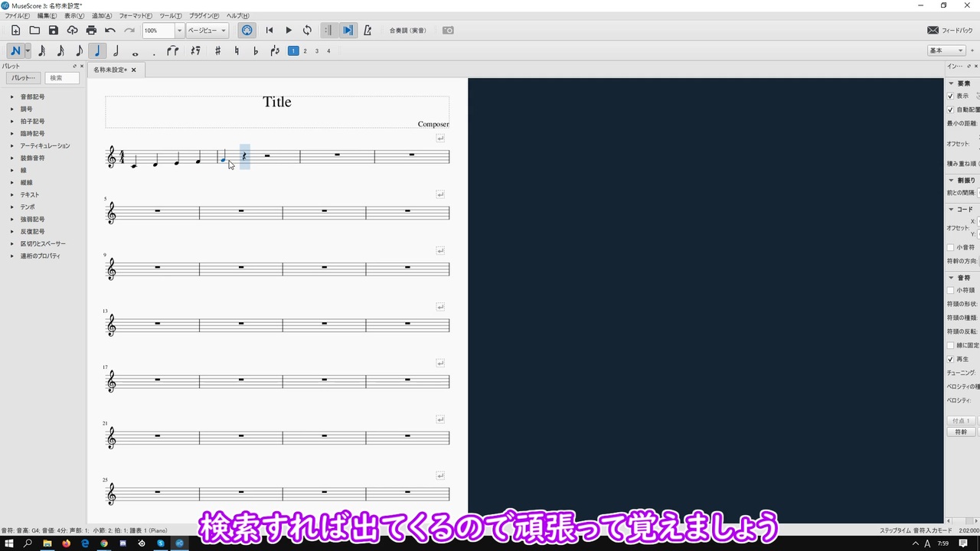Click the New Score icon
This screenshot has width=980, height=551.
pos(15,31)
